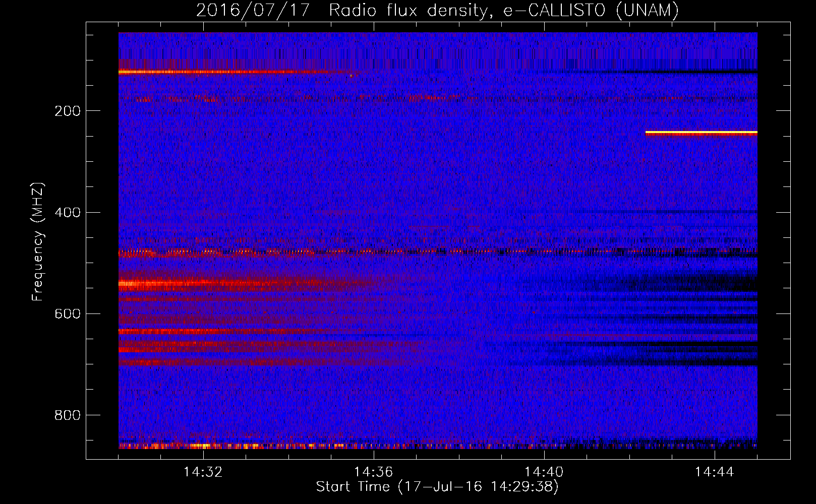816x504 pixels.
Task: Click the 14:36 time tick label
Action: [374, 472]
